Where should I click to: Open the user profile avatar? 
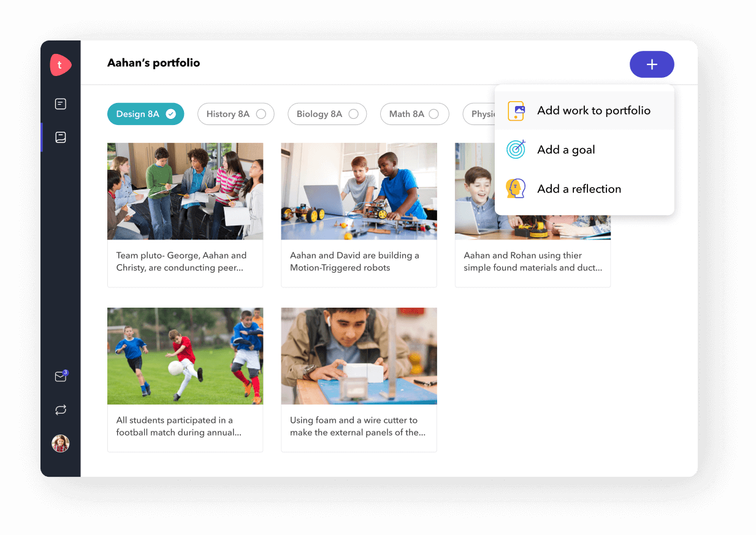pos(61,443)
